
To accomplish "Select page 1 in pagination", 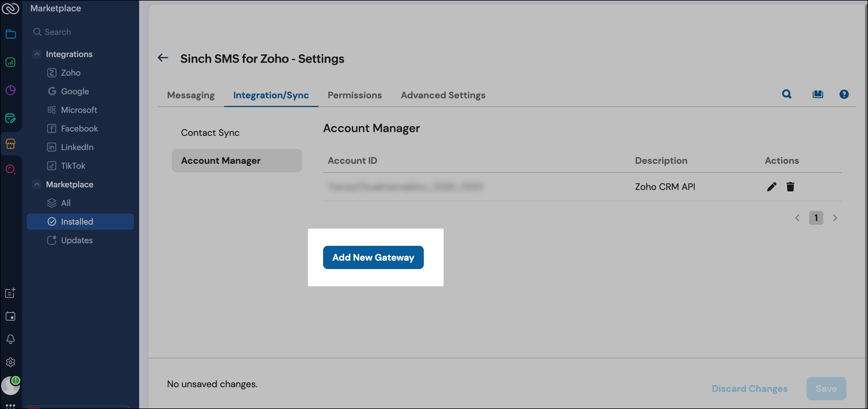I will tap(816, 218).
